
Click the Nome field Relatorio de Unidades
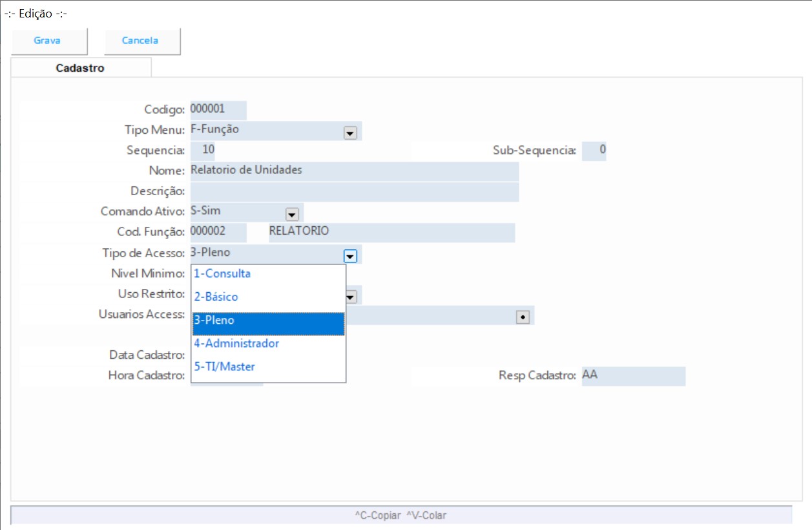pyautogui.click(x=354, y=171)
